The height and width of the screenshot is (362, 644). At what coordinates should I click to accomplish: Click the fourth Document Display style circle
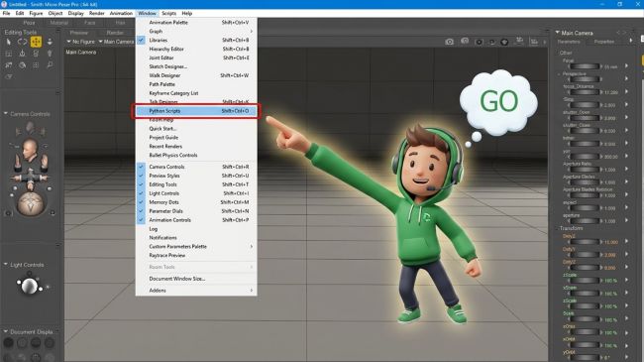50,342
